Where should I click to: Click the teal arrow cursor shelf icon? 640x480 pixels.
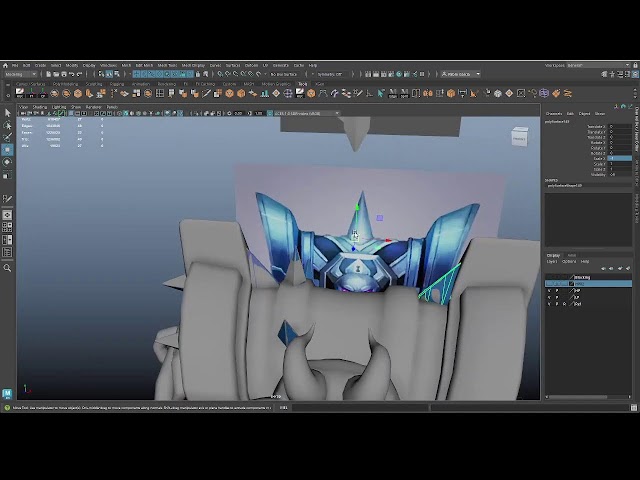click(x=381, y=93)
